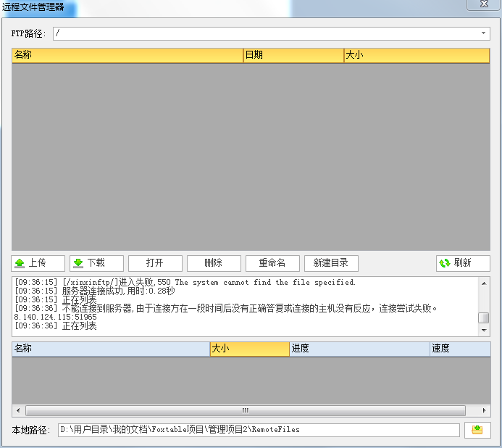Click log line '不能连接到服务器'
The width and height of the screenshot is (502, 448).
click(226, 308)
